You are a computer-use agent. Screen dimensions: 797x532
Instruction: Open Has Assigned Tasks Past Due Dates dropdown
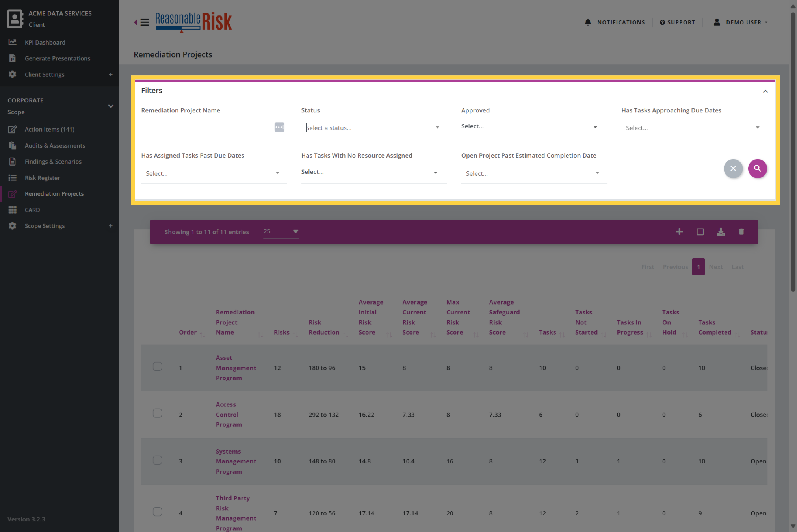[x=214, y=173]
